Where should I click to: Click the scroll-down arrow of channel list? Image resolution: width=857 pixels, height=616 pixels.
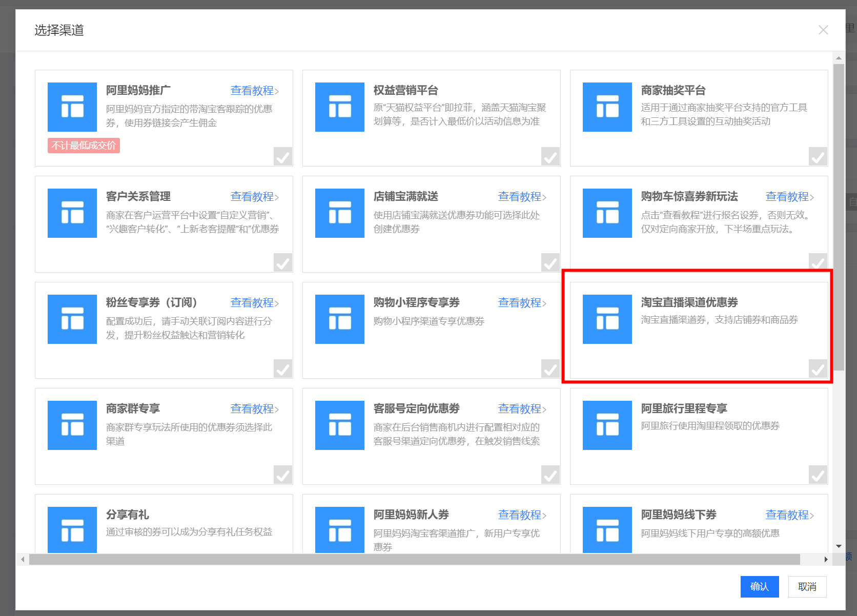pos(839,546)
